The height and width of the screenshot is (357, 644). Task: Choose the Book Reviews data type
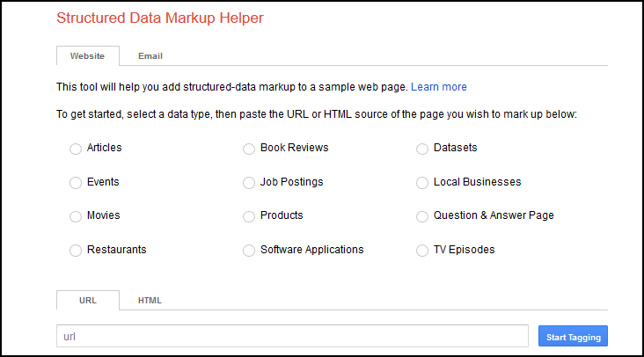249,149
